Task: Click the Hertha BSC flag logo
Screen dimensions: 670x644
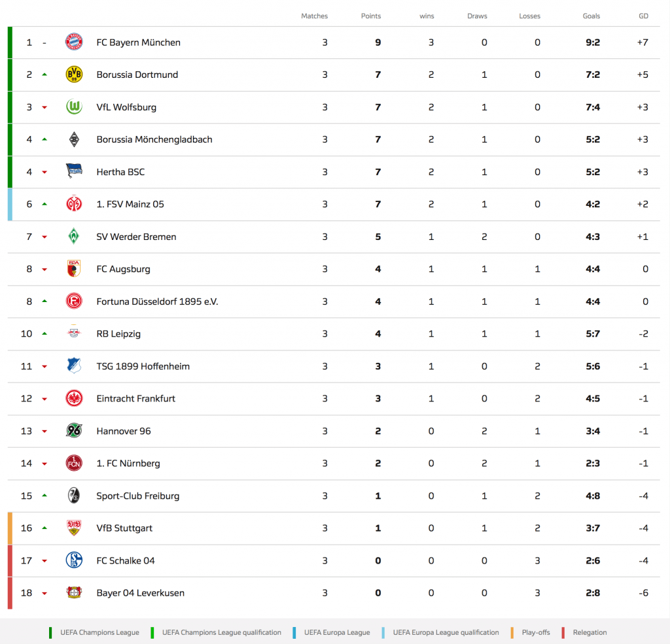Action: tap(74, 172)
